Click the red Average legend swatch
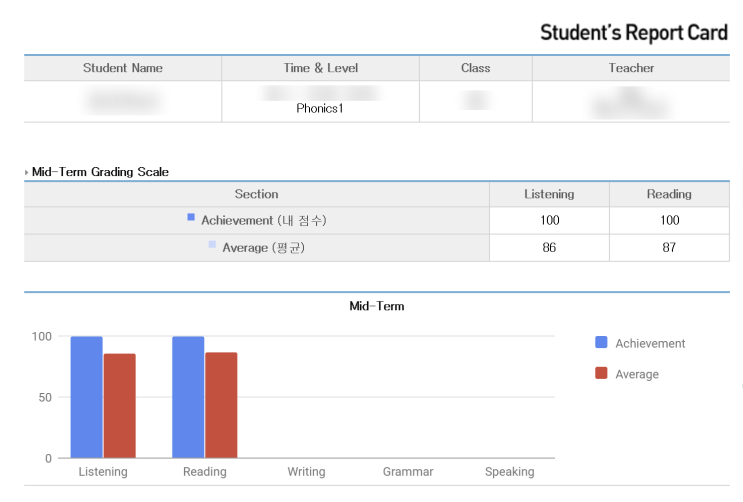The image size is (743, 502). point(601,374)
